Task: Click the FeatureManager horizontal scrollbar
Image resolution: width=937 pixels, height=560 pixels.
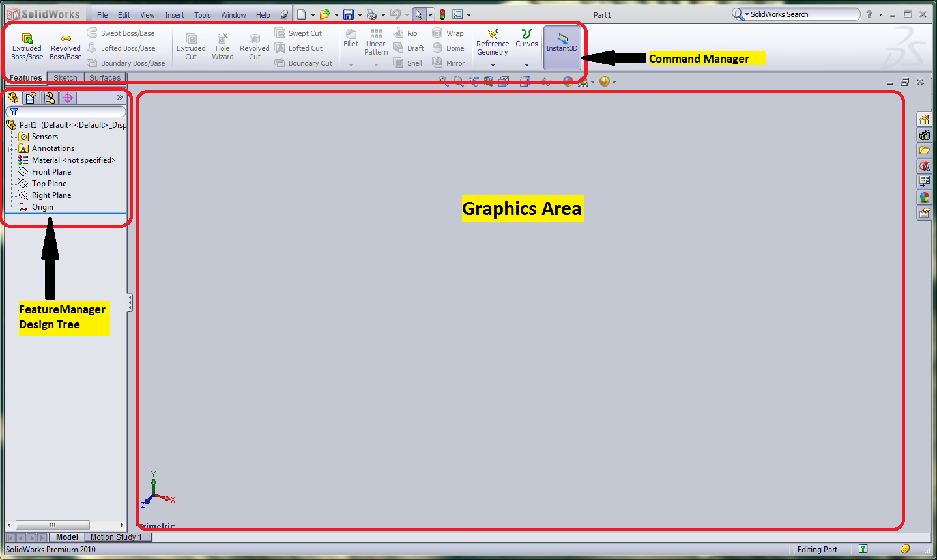Action: [65, 525]
